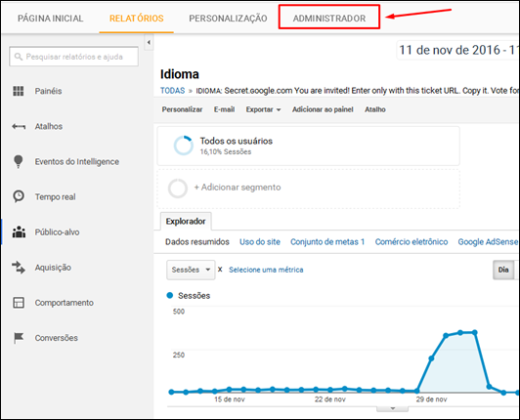Click the Eventos do Intelligence lightbulb icon

click(x=19, y=161)
